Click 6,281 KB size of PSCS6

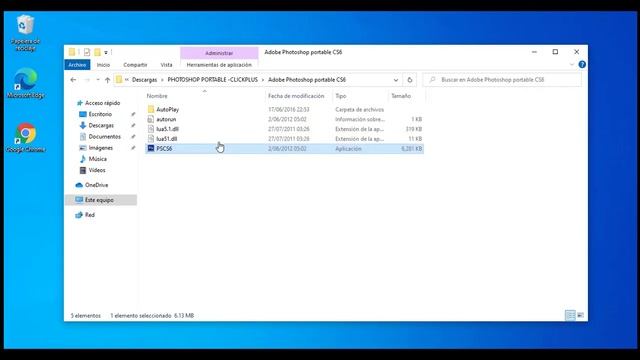411,149
